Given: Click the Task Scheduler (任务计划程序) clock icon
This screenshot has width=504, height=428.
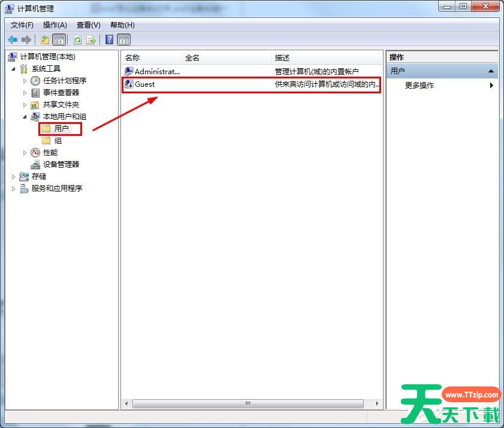Looking at the screenshot, I should pos(35,81).
